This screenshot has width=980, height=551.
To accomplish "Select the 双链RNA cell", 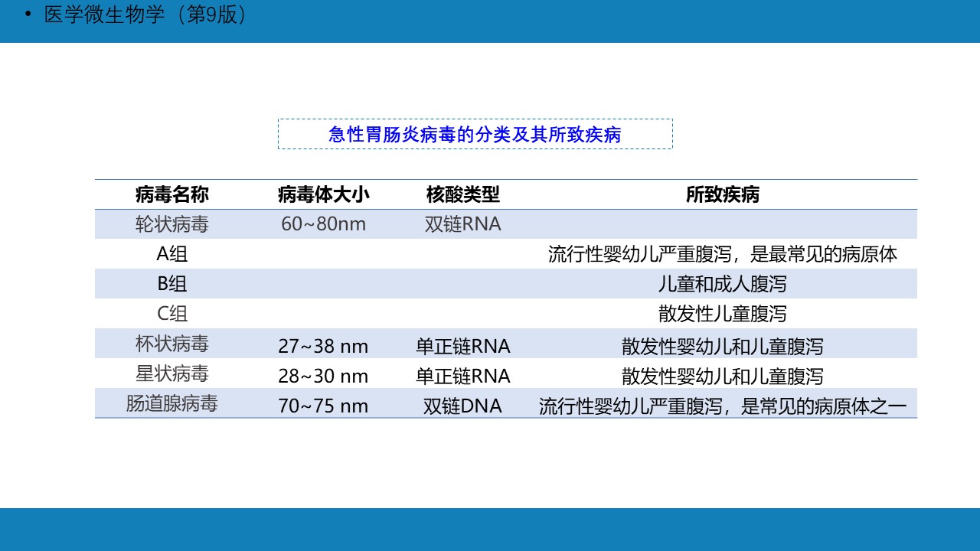I will (463, 224).
